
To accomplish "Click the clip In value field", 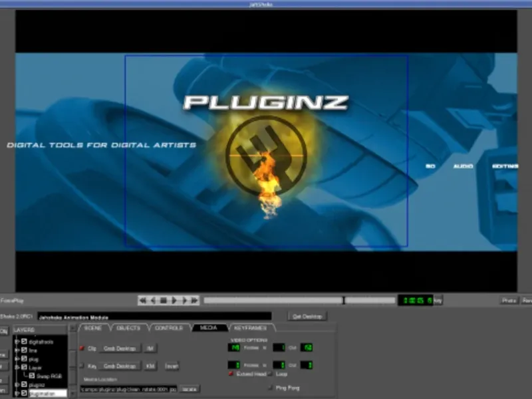I will 279,347.
